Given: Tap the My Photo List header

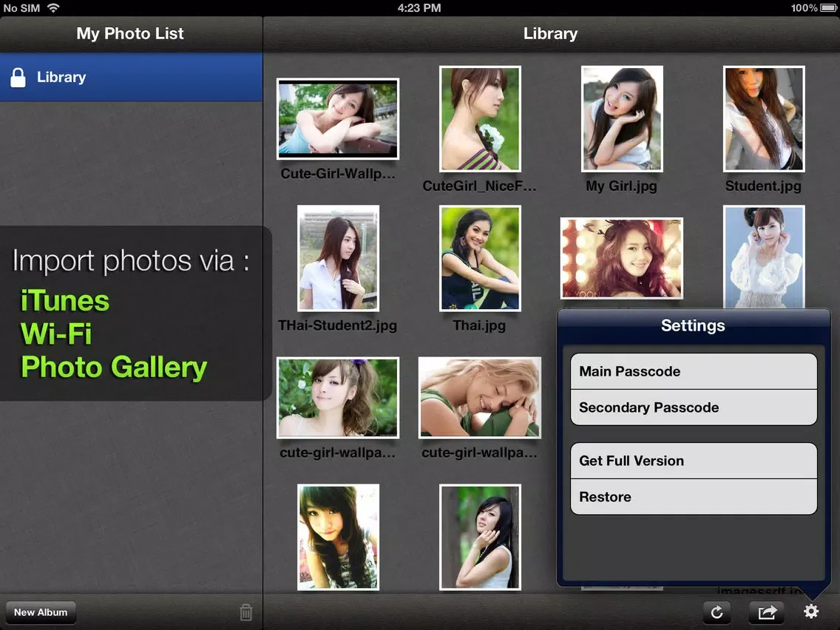Looking at the screenshot, I should point(130,34).
